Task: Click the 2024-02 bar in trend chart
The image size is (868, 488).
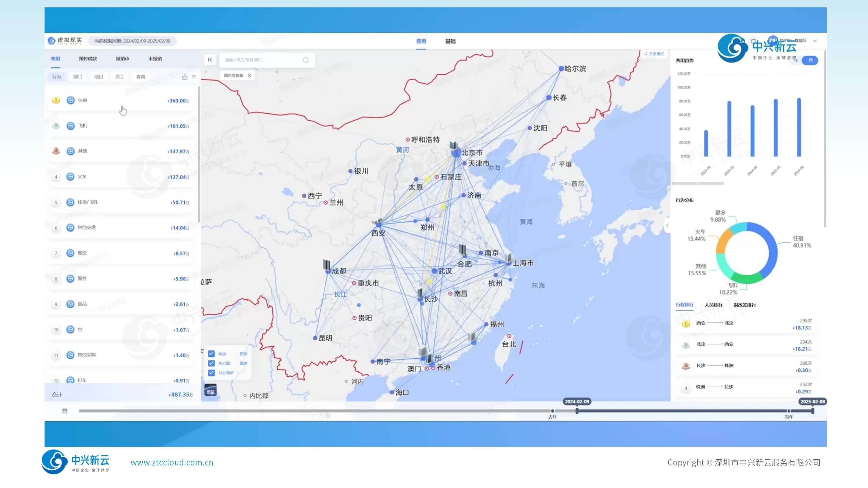Action: [706, 143]
